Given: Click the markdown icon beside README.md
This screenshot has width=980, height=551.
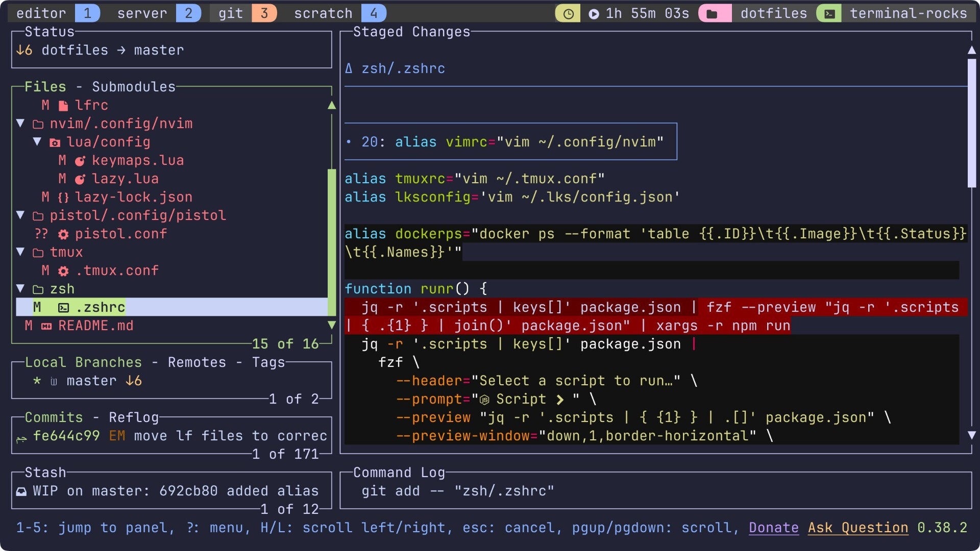Looking at the screenshot, I should pos(46,326).
